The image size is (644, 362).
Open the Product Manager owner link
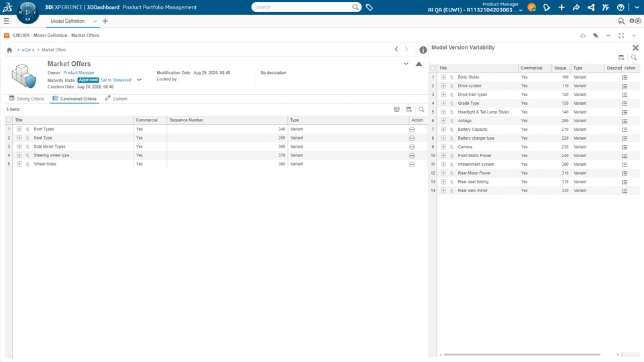(x=79, y=73)
